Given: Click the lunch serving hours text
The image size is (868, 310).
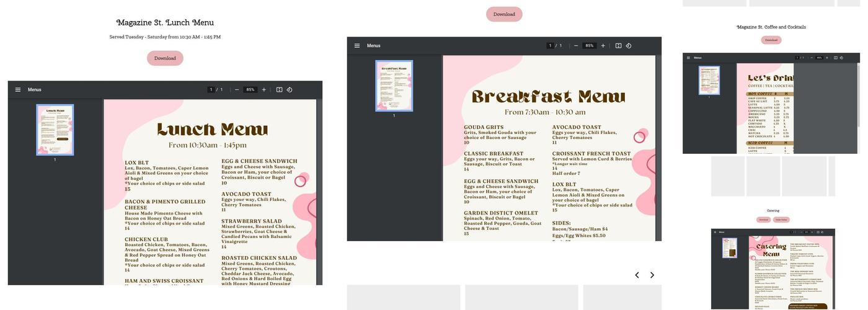Looking at the screenshot, I should [x=165, y=37].
